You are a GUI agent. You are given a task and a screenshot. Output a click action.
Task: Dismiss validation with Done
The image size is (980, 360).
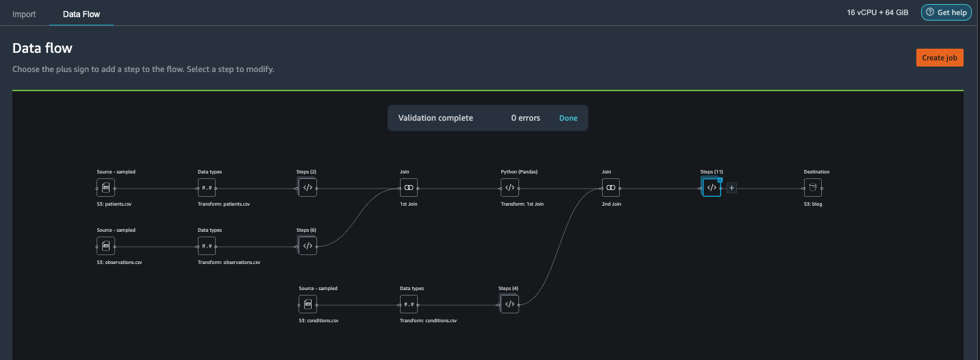[568, 118]
